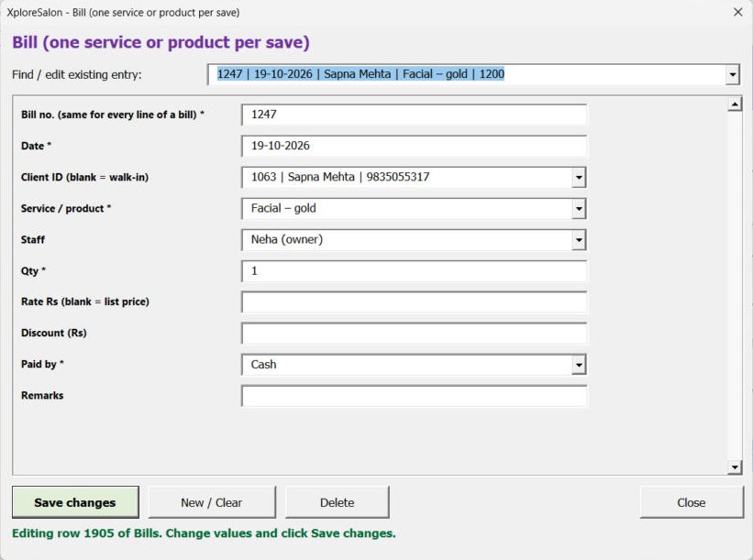
Task: Click the empty Rate Rs input field
Action: click(414, 302)
